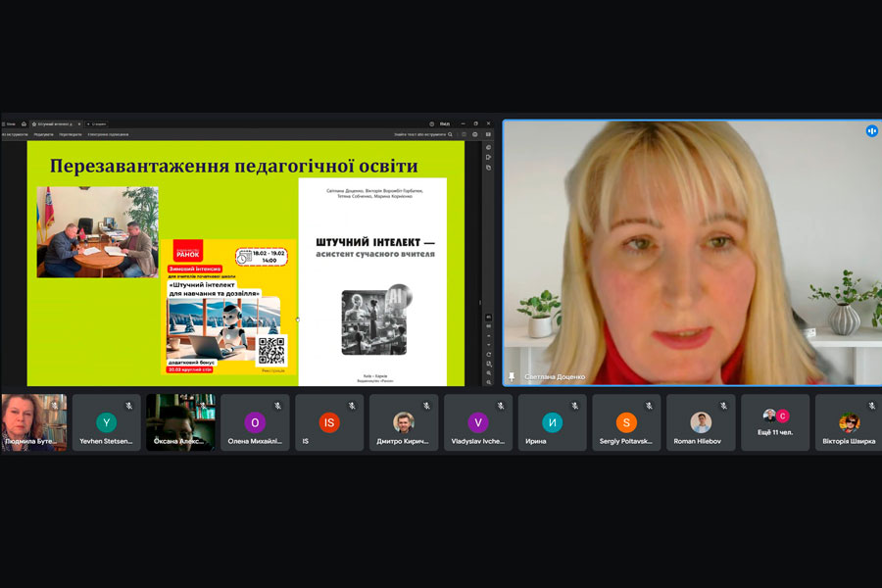This screenshot has height=588, width=882.
Task: Open the bookmarks icon in right sidebar
Action: (x=488, y=157)
